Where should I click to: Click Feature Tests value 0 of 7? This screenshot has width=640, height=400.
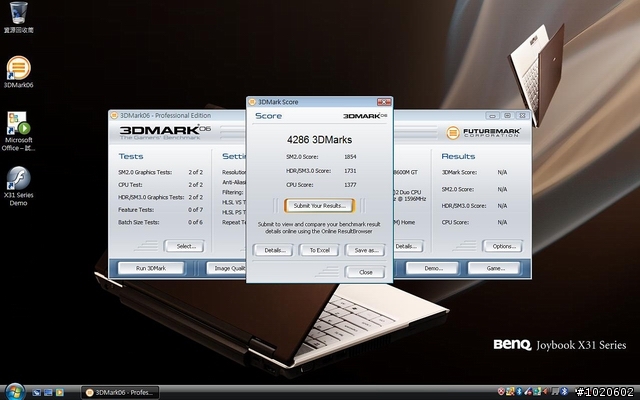196,210
